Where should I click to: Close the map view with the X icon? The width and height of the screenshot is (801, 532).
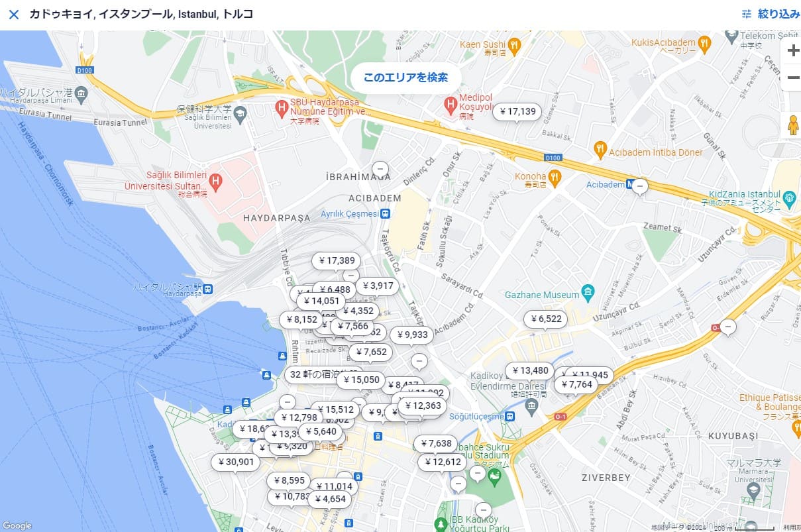click(14, 14)
